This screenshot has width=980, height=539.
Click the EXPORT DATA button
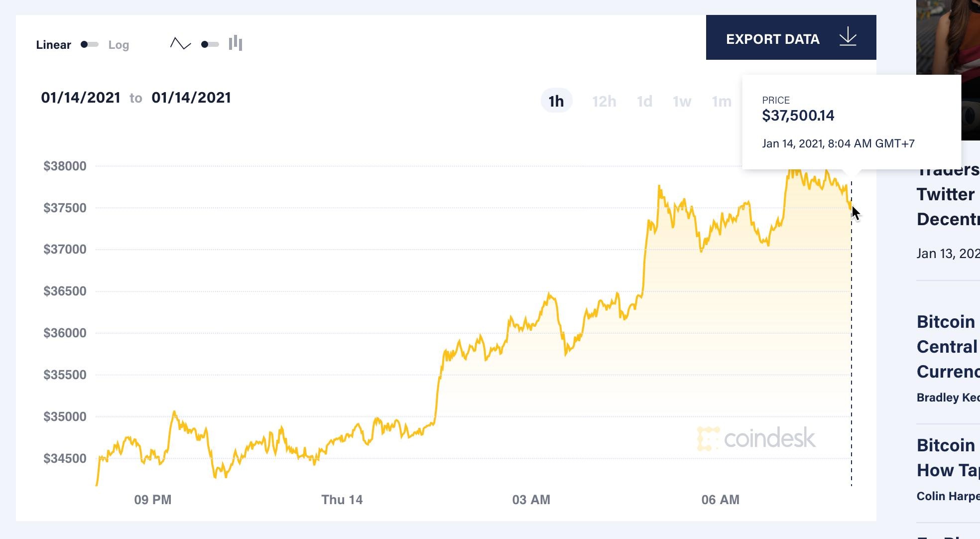(773, 38)
